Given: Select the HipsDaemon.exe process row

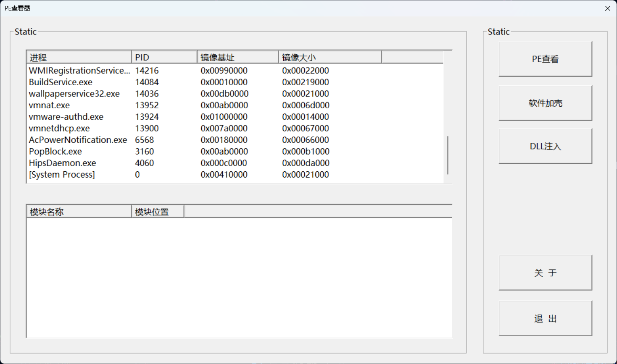Looking at the screenshot, I should [62, 163].
